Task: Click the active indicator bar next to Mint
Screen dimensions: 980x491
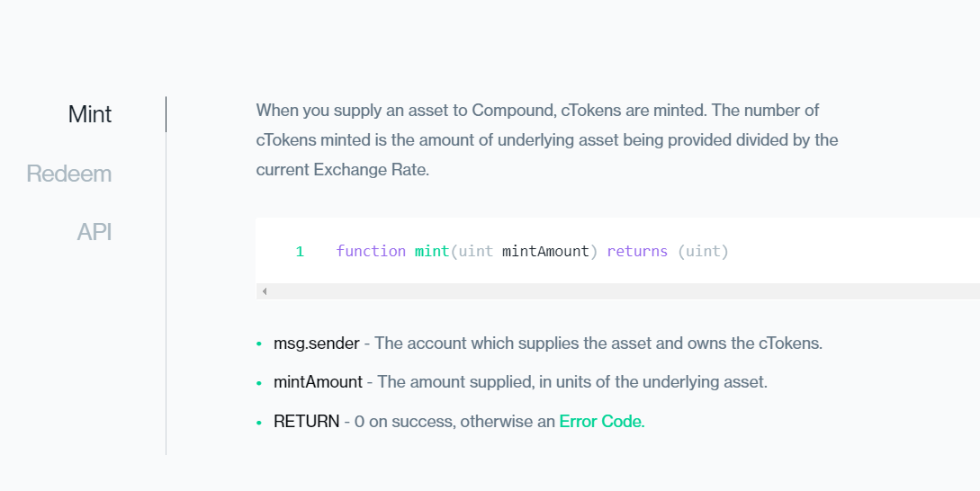Action: [166, 114]
